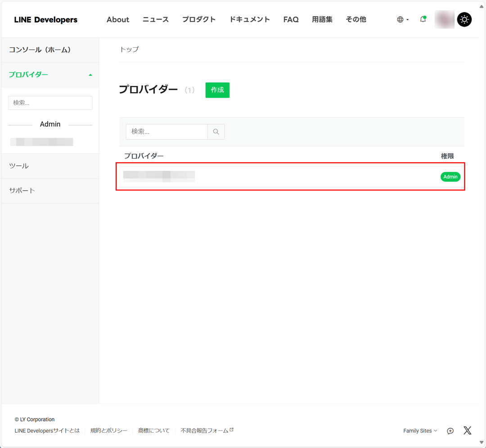Click the footer LINE chat-plus icon
The height and width of the screenshot is (448, 486).
tap(450, 431)
